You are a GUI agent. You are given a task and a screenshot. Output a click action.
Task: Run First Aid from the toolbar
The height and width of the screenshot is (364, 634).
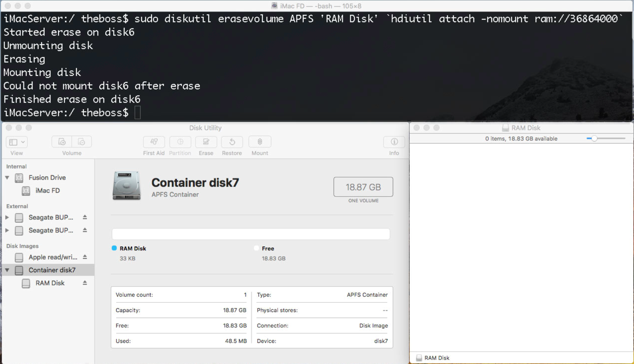click(154, 142)
